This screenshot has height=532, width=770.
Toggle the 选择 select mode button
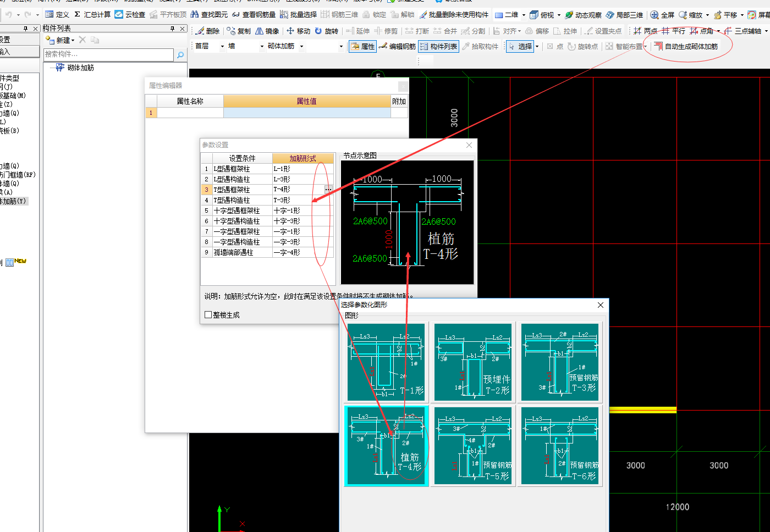click(520, 46)
